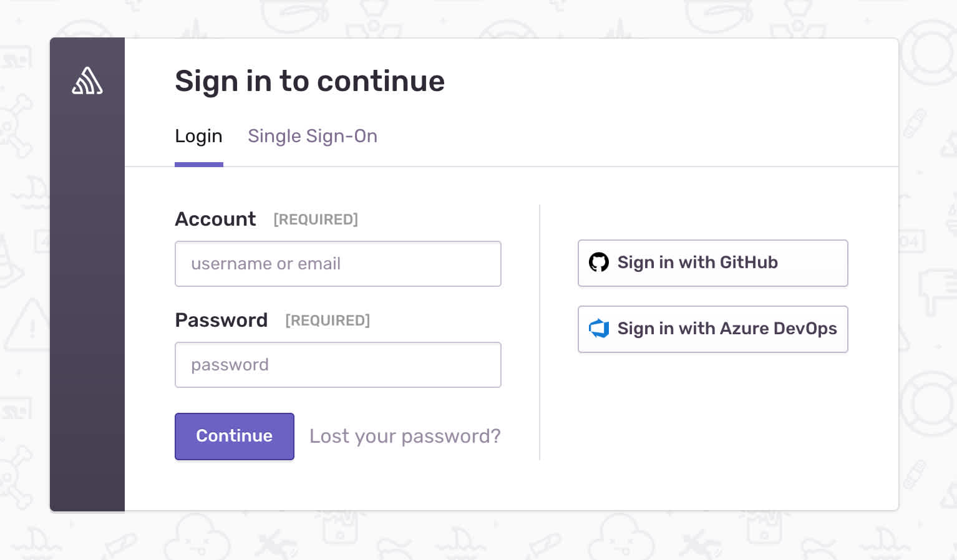957x560 pixels.
Task: Click the Continue button
Action: (234, 436)
